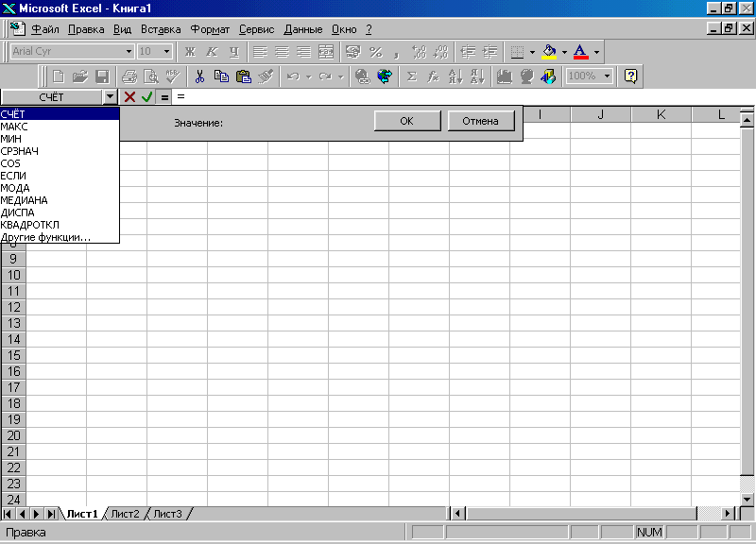The height and width of the screenshot is (544, 756).
Task: Open Chart Wizard
Action: tap(505, 76)
